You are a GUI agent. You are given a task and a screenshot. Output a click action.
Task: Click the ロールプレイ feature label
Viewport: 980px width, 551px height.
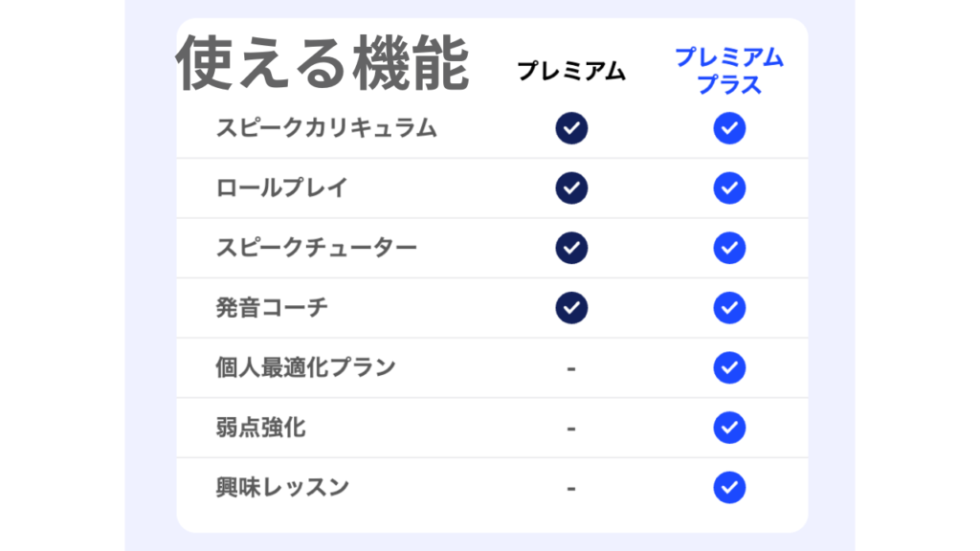281,188
